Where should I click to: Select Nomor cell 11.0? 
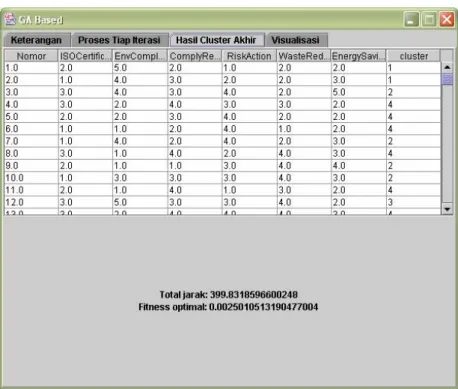31,190
